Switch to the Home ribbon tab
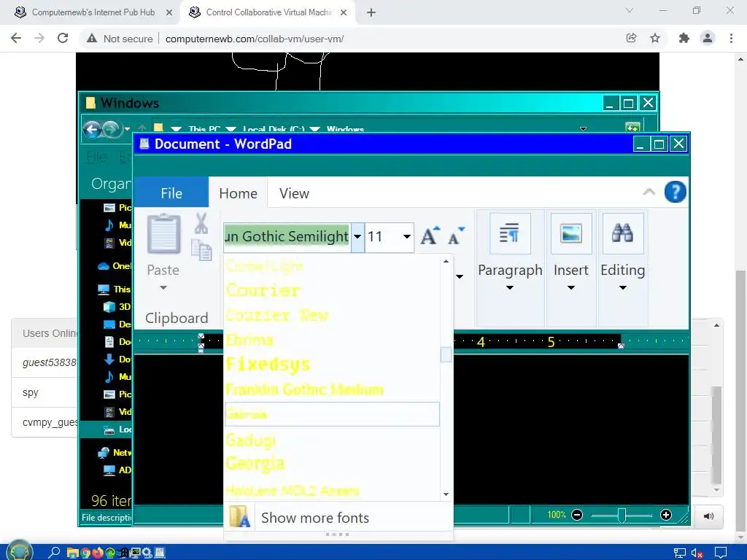 tap(239, 192)
